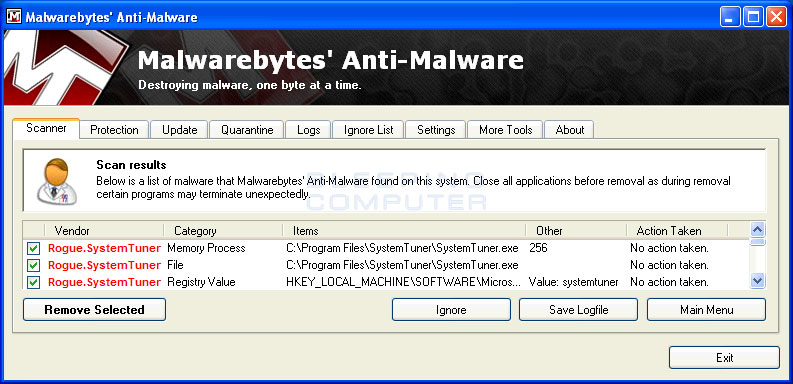Click 'No action taken.' in the Registry Value row
The width and height of the screenshot is (793, 384).
tap(669, 282)
